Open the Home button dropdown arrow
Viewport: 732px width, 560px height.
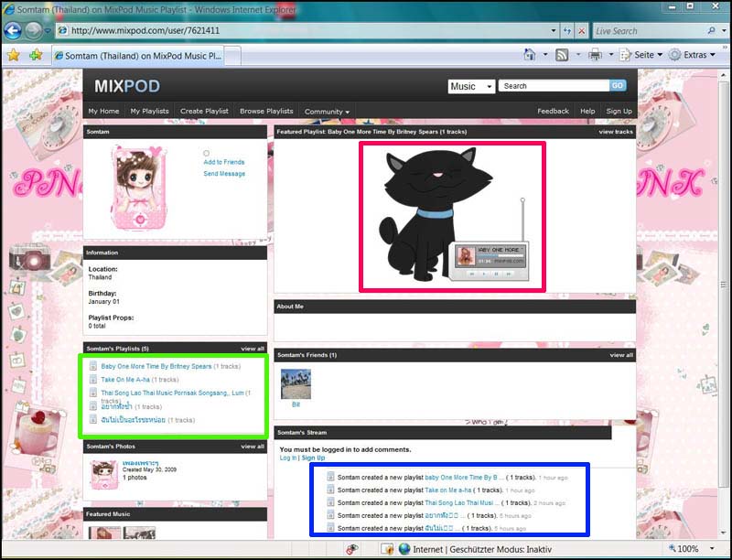544,55
